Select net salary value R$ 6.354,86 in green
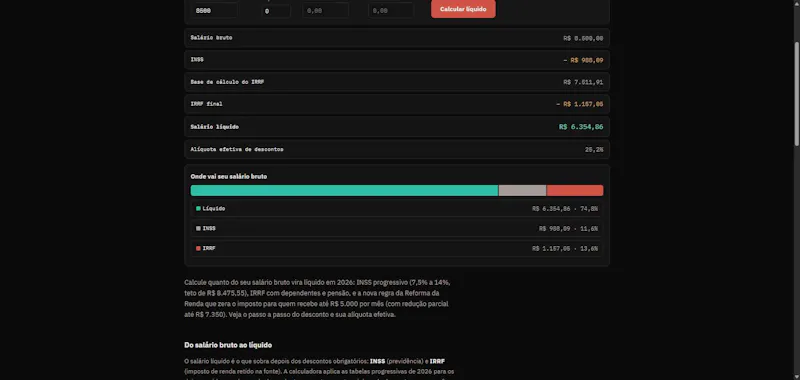The width and height of the screenshot is (800, 380). [581, 126]
